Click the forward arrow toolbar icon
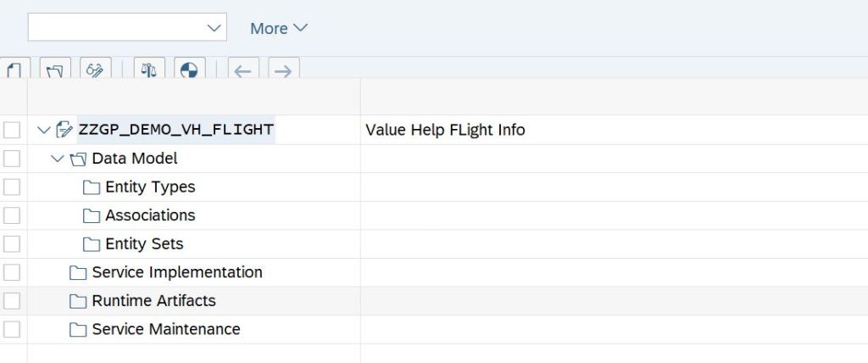Viewport: 868px width, 363px height. coord(283,70)
